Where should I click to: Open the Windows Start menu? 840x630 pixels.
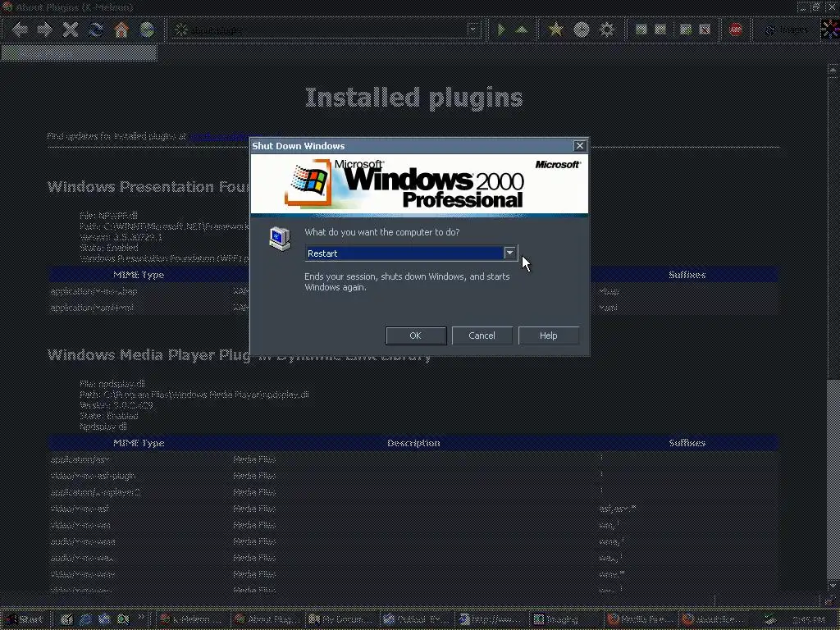pyautogui.click(x=25, y=619)
